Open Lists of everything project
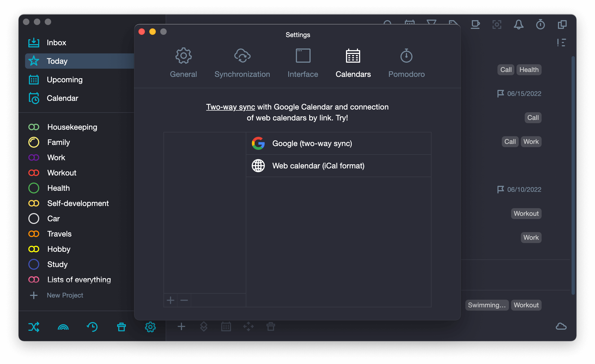The height and width of the screenshot is (364, 595). (79, 280)
